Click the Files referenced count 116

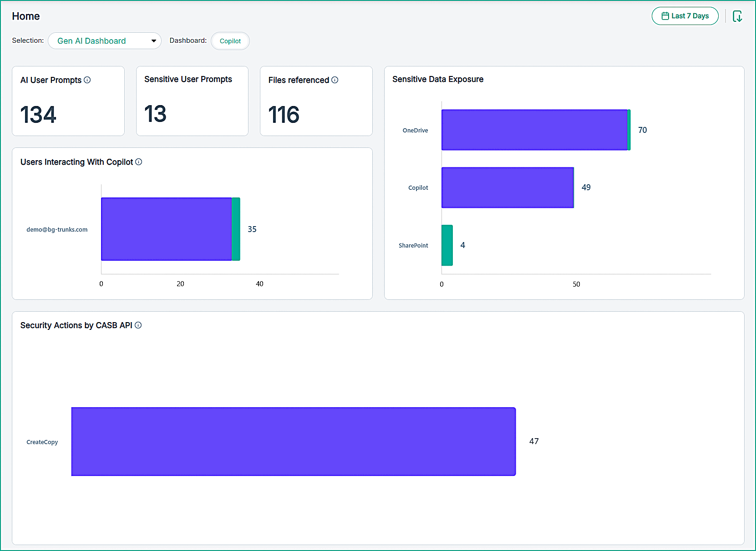click(284, 115)
